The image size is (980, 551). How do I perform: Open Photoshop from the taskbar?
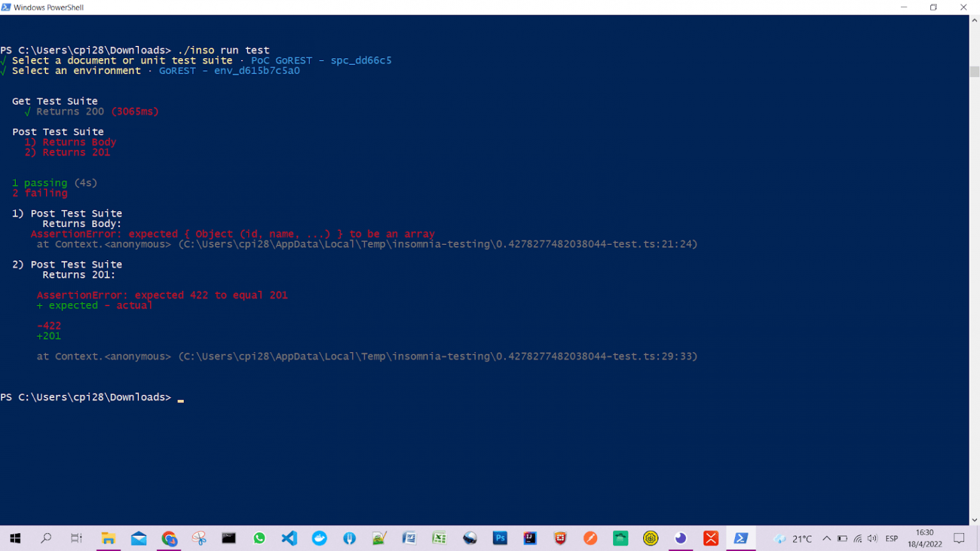coord(500,538)
